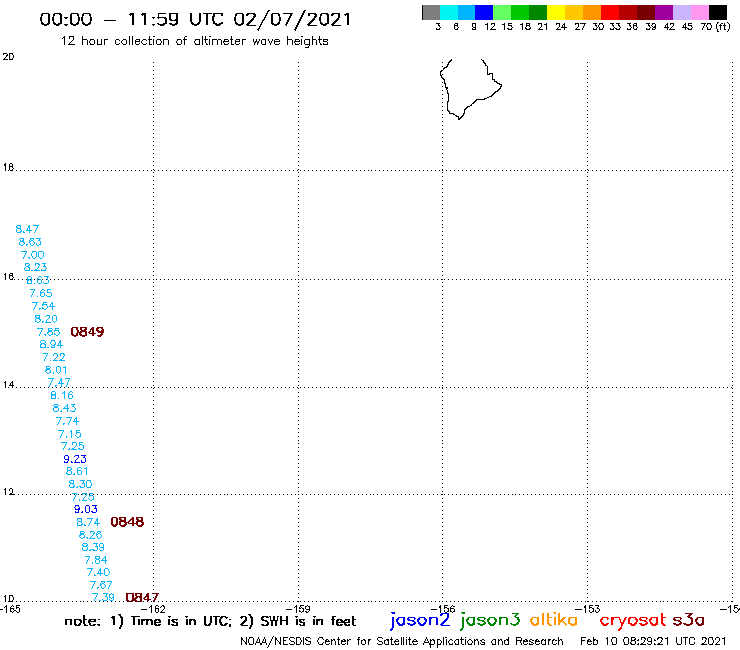Click the yellow swatch in the color scale
The width and height of the screenshot is (740, 650).
click(556, 12)
